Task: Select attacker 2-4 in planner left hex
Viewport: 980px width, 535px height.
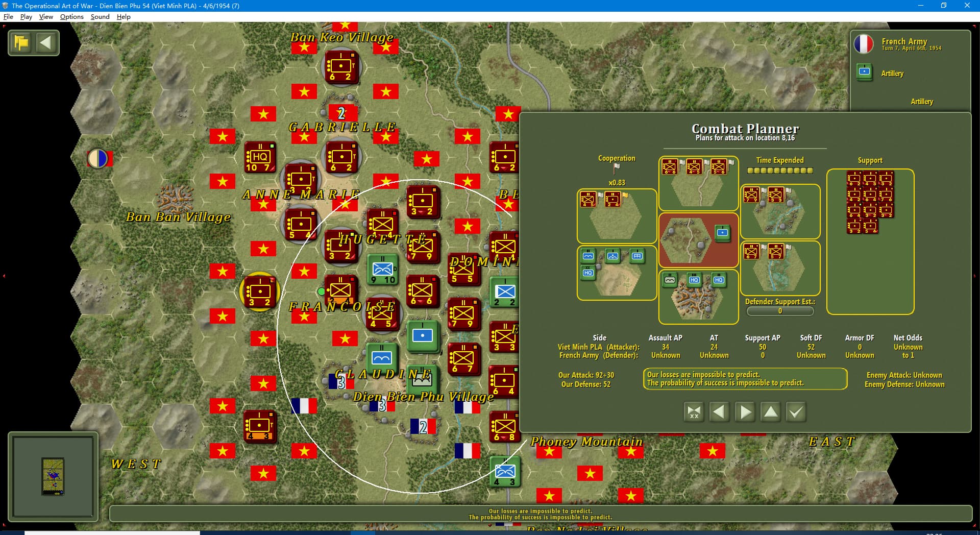Action: [612, 199]
